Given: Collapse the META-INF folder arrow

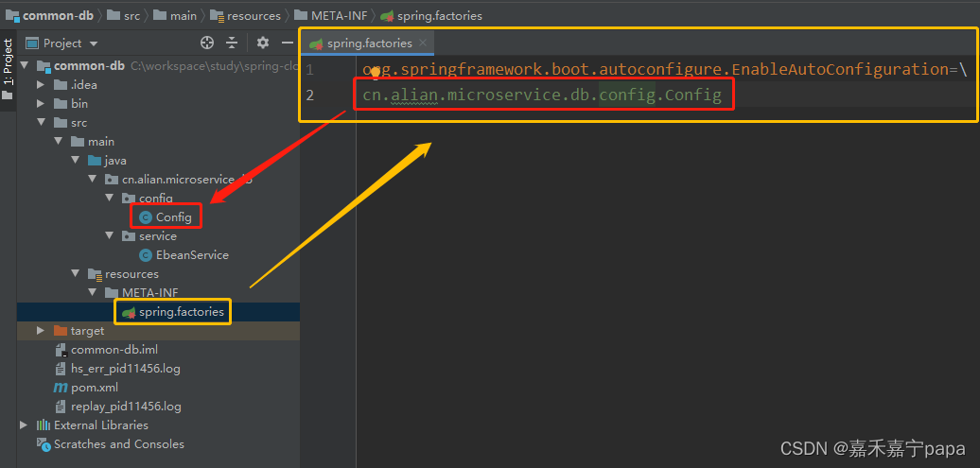Looking at the screenshot, I should pyautogui.click(x=93, y=292).
